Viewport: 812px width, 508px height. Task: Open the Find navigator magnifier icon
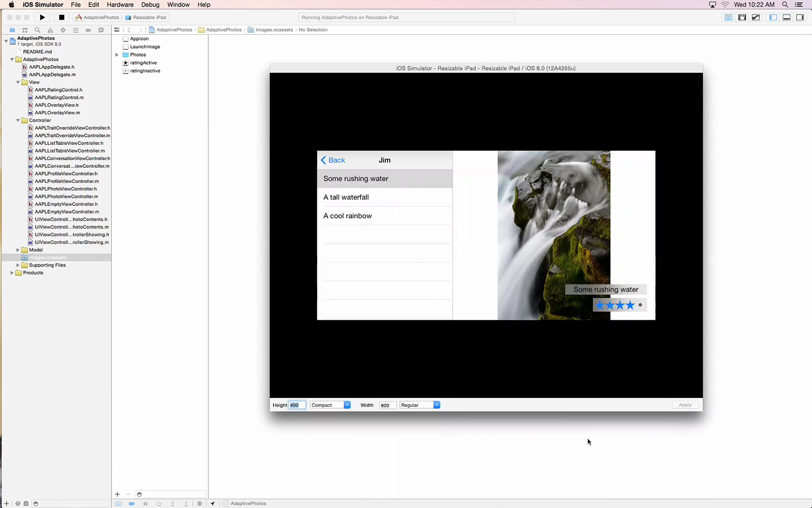[x=38, y=30]
